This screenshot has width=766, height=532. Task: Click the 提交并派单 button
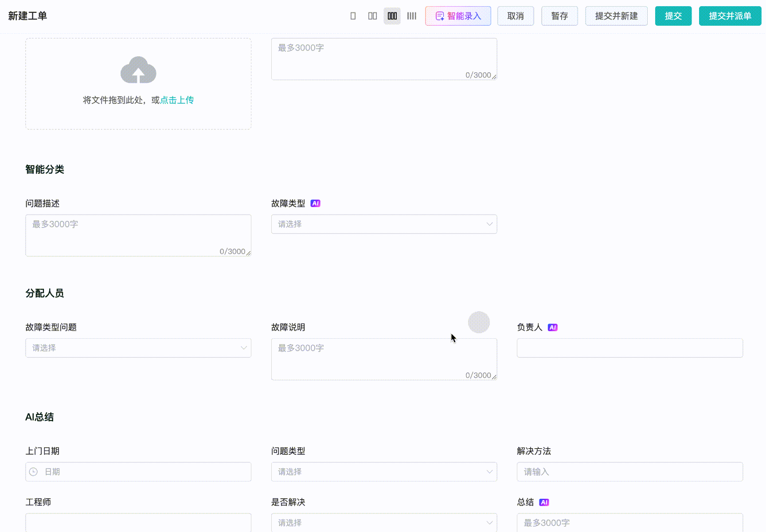730,16
